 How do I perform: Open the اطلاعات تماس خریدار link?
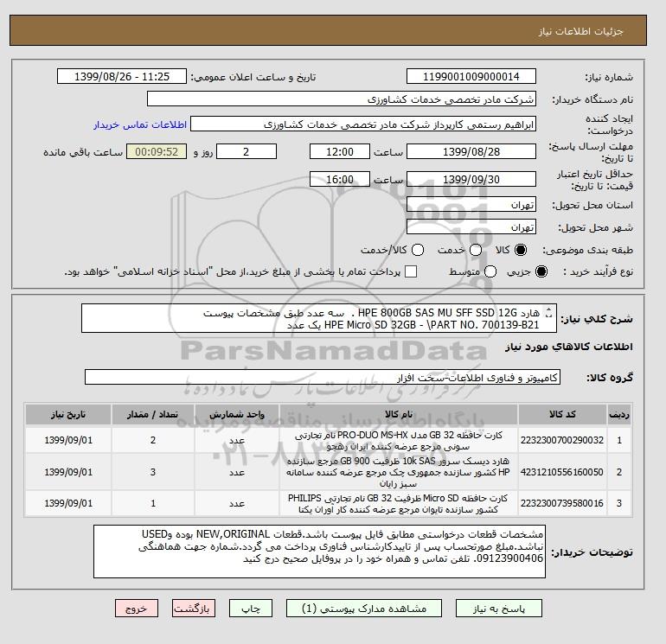(140, 124)
